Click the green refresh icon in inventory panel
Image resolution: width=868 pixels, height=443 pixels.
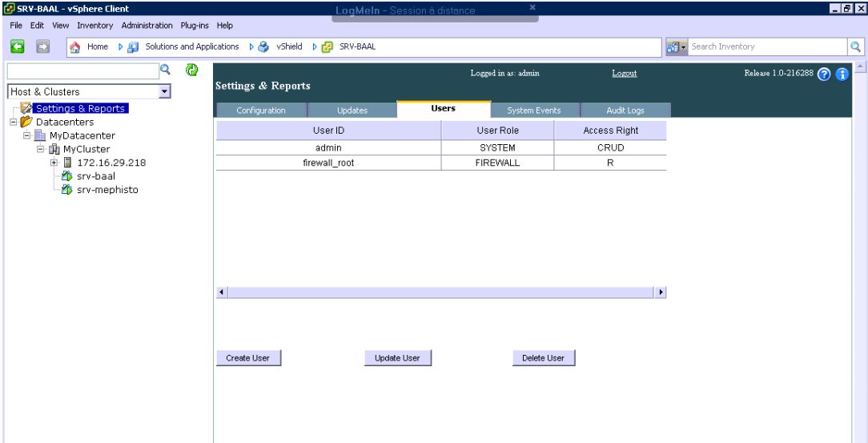point(191,70)
